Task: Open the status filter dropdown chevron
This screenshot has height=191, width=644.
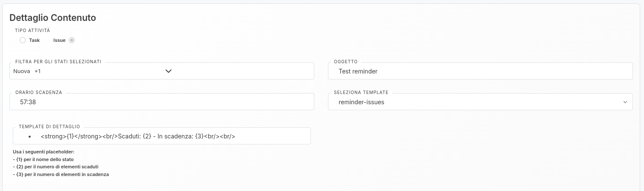Action: coord(168,71)
